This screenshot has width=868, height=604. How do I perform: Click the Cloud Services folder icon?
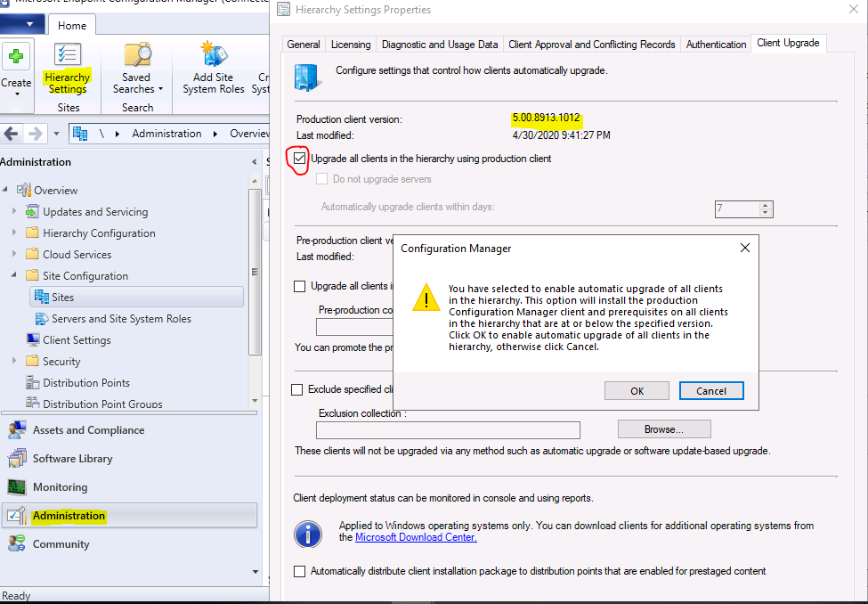point(32,255)
